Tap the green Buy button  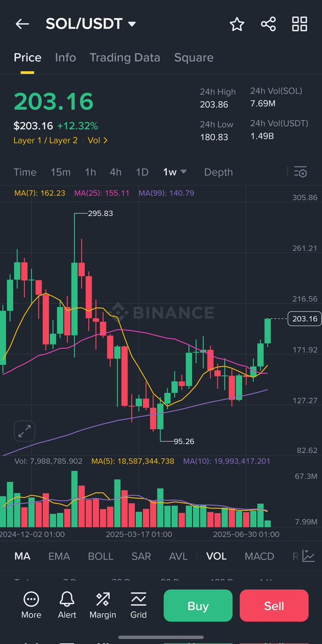(x=198, y=605)
